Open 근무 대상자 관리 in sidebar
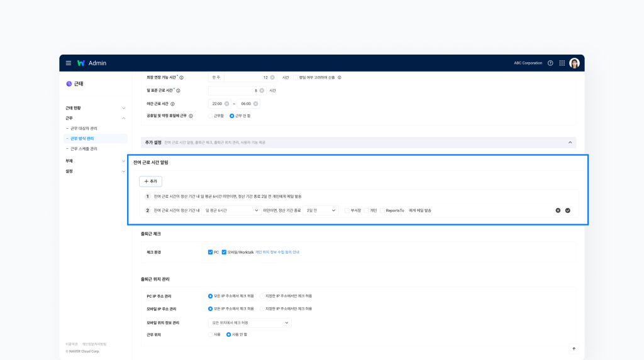Screen dimensions: 644x360 click(84, 128)
